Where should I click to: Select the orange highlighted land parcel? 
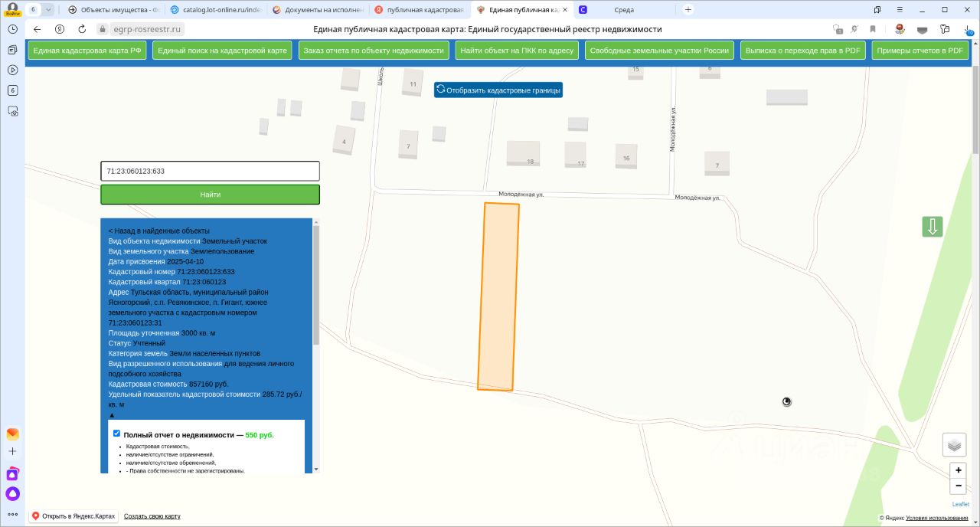pos(498,297)
